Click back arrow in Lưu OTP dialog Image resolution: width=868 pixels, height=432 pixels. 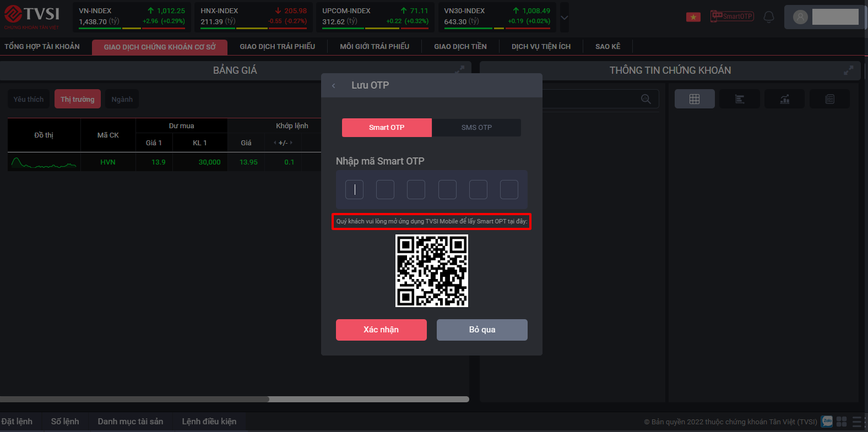334,85
